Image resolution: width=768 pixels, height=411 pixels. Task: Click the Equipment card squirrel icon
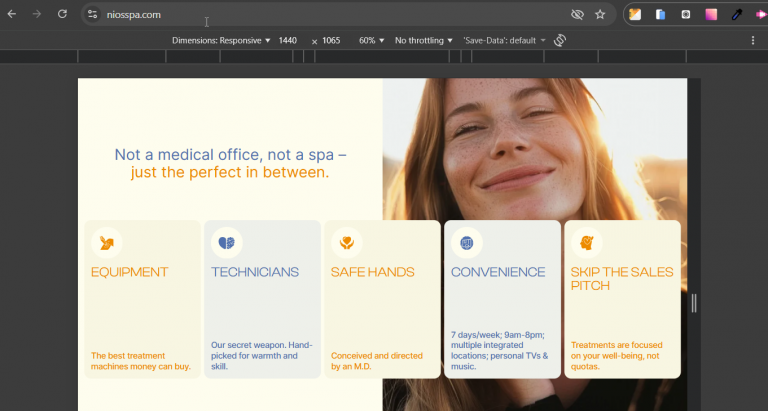point(106,242)
